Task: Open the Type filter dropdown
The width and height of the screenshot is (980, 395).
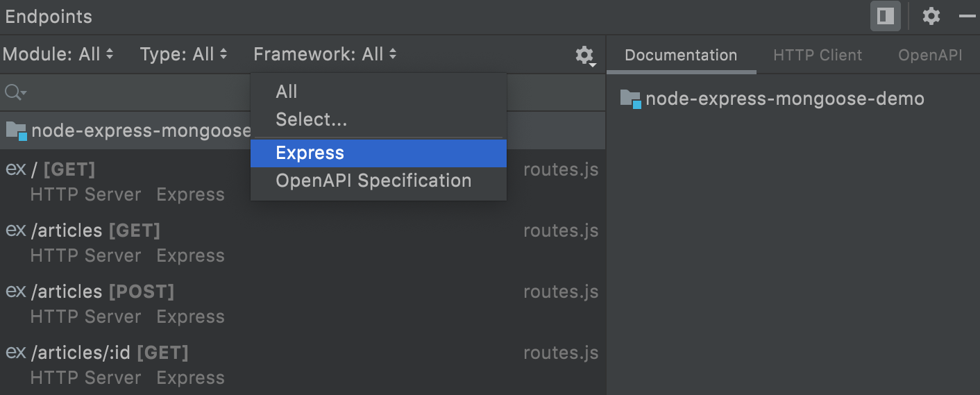Action: [183, 54]
